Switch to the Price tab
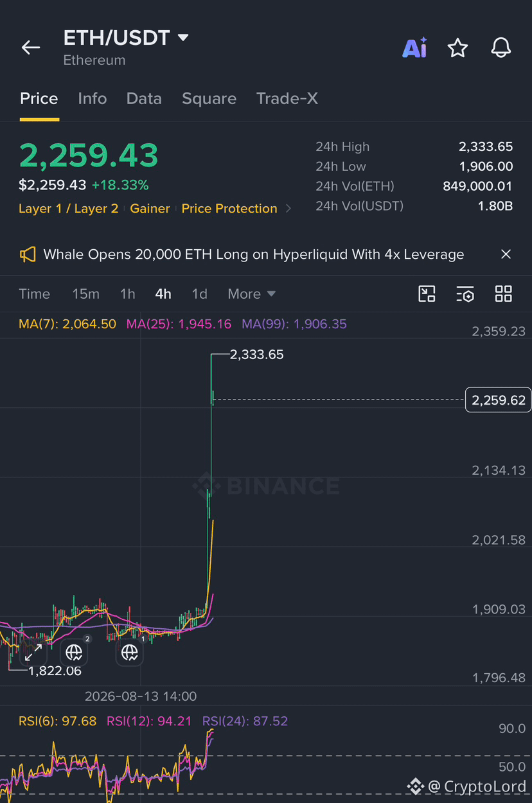 39,98
